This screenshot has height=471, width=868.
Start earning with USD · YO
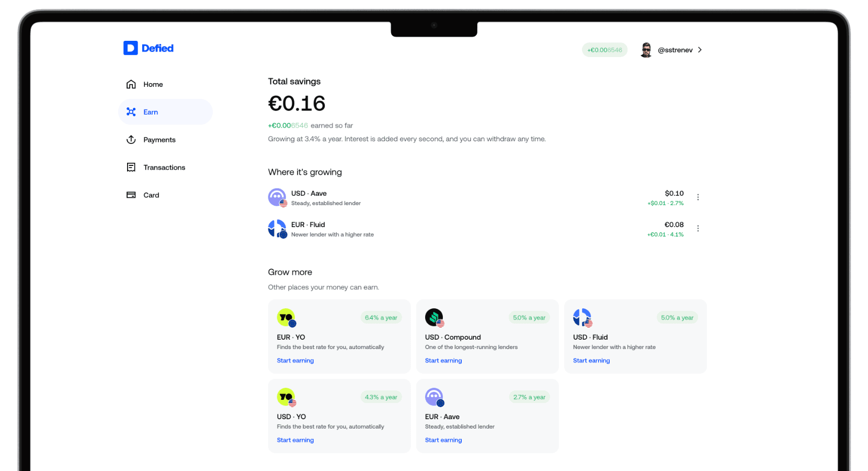295,440
